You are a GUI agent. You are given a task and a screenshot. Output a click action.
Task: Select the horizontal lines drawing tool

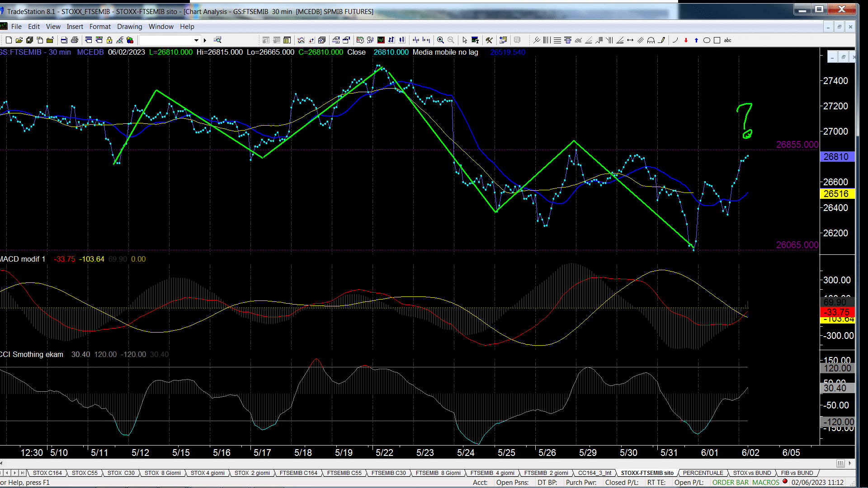(x=557, y=40)
